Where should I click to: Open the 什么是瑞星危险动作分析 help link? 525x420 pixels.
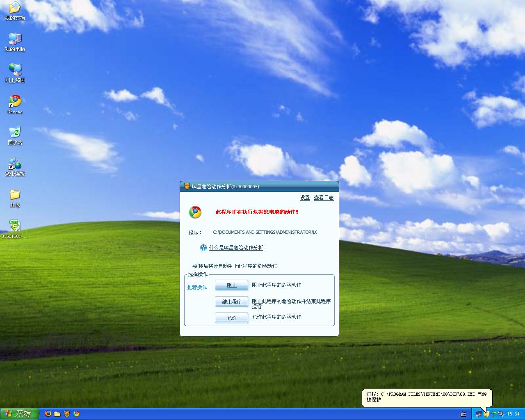tap(236, 248)
